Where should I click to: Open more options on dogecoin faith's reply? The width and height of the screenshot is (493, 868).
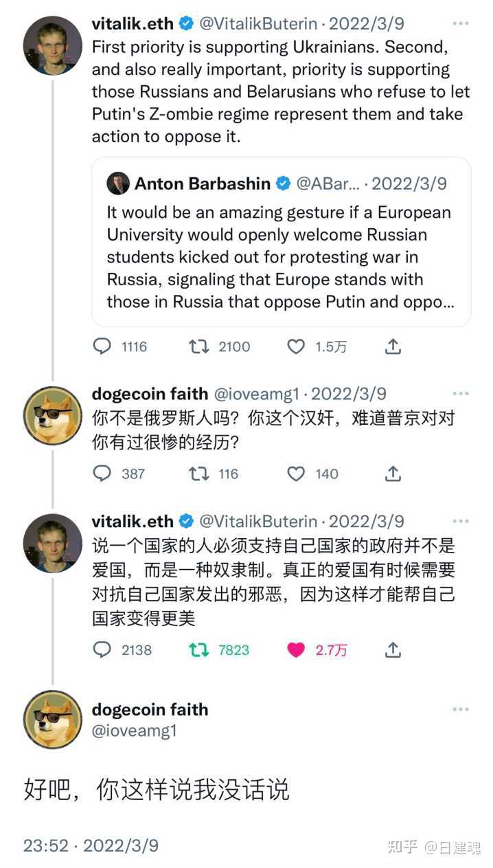point(461,394)
